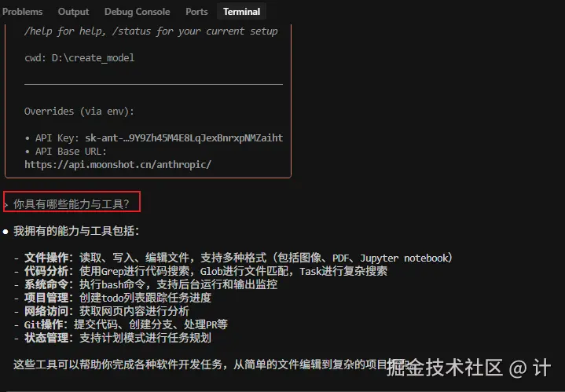Click the cwd path D:\create_model
This screenshot has width=565, height=392.
tap(93, 57)
